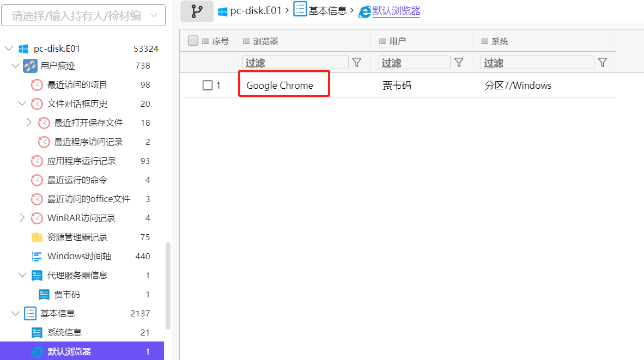The height and width of the screenshot is (360, 644).
Task: Collapse the 文件对话框历史 node
Action: tap(22, 103)
